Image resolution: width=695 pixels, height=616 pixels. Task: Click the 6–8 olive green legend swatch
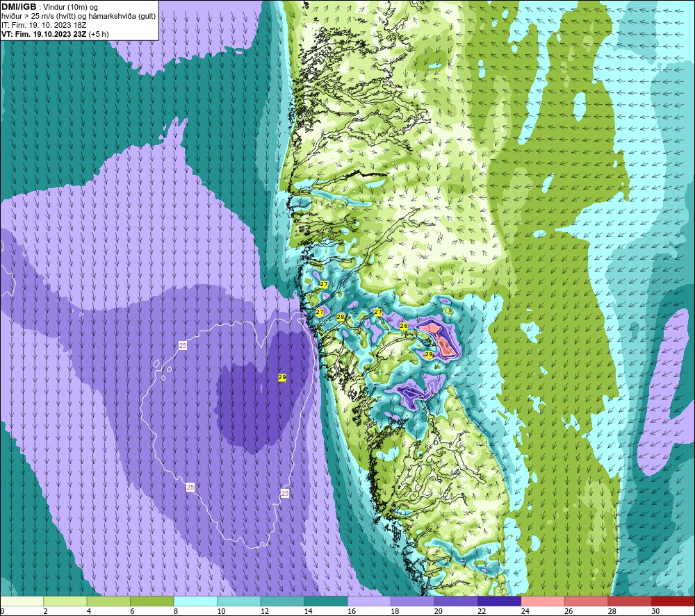pos(152,601)
